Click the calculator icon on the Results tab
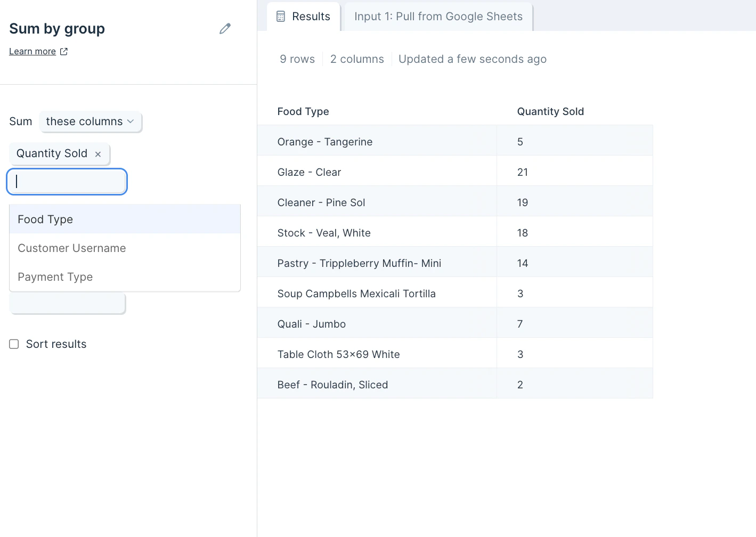This screenshot has width=756, height=537. 281,17
